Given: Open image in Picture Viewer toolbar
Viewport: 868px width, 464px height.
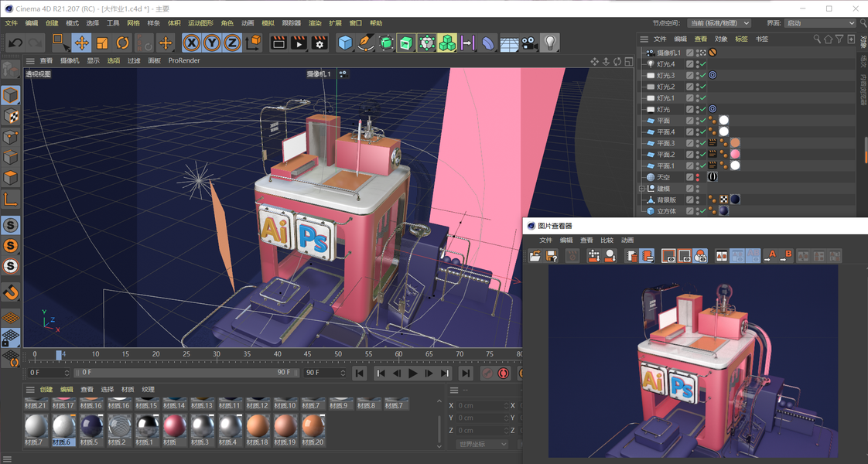Looking at the screenshot, I should (535, 255).
